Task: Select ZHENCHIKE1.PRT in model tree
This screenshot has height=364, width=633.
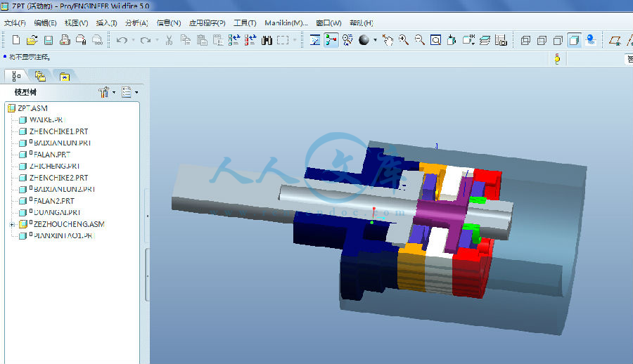Action: [58, 131]
